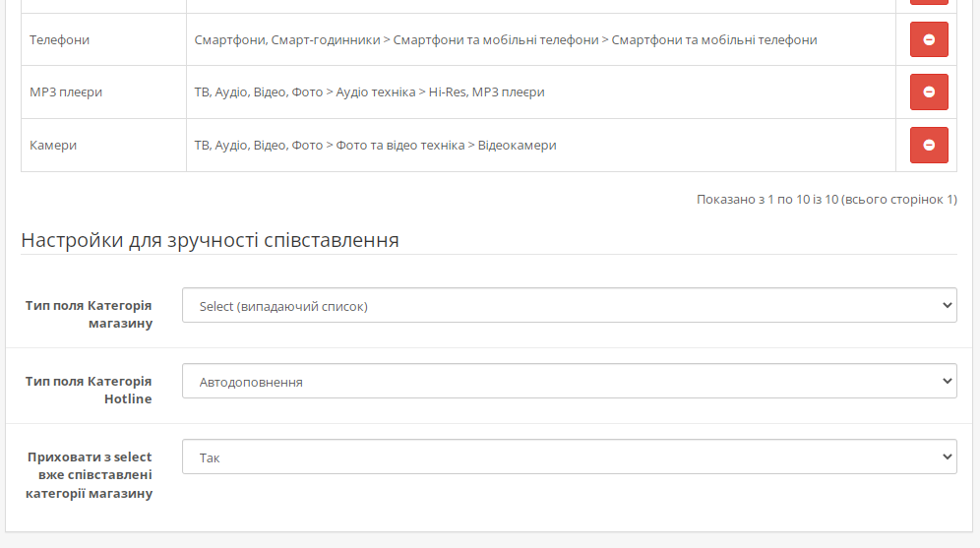Click the Настройки для зручності співставлення heading
The width and height of the screenshot is (980, 548).
point(210,240)
